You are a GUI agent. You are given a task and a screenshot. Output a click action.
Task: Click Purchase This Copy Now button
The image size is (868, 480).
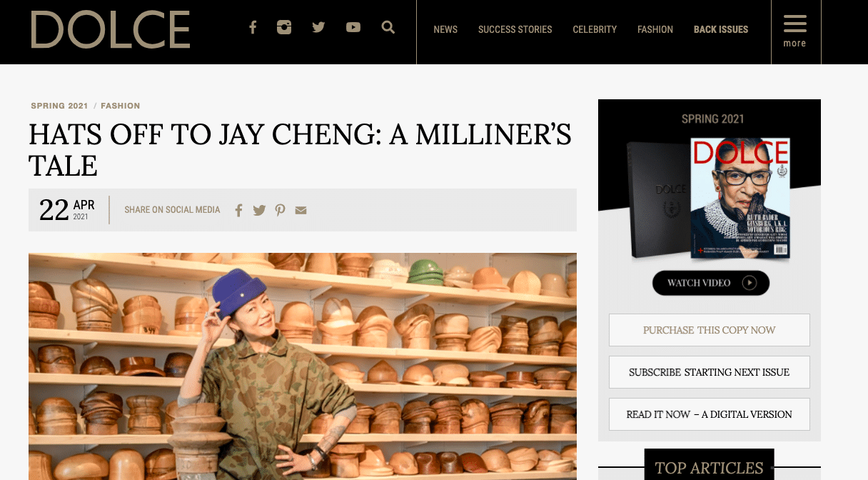pyautogui.click(x=710, y=330)
